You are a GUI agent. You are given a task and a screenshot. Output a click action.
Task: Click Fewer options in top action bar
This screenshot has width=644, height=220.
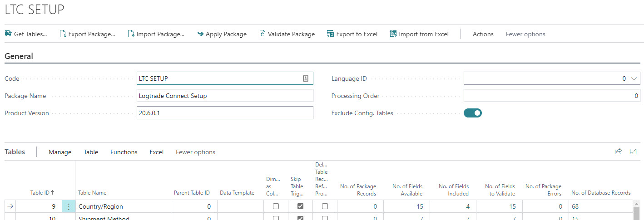[x=525, y=34]
